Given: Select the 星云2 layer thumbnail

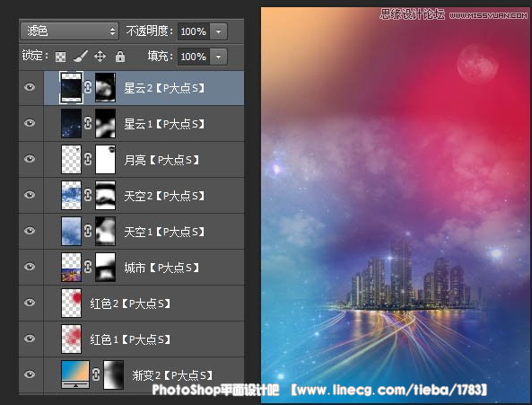Looking at the screenshot, I should point(71,87).
